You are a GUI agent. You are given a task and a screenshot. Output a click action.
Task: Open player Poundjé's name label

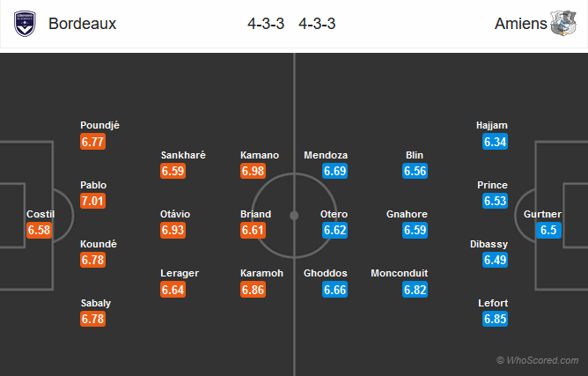(x=99, y=125)
